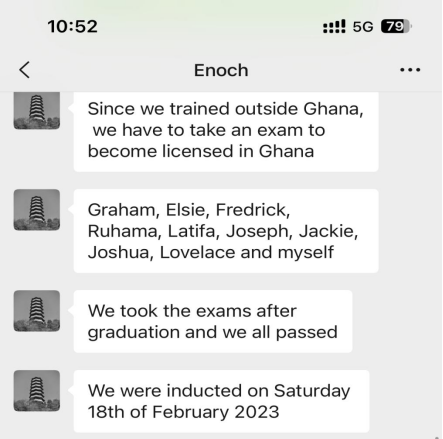Tap the 'Since we trained outside Ghana' message bubble
Screen dimensions: 443x439
coord(226,132)
